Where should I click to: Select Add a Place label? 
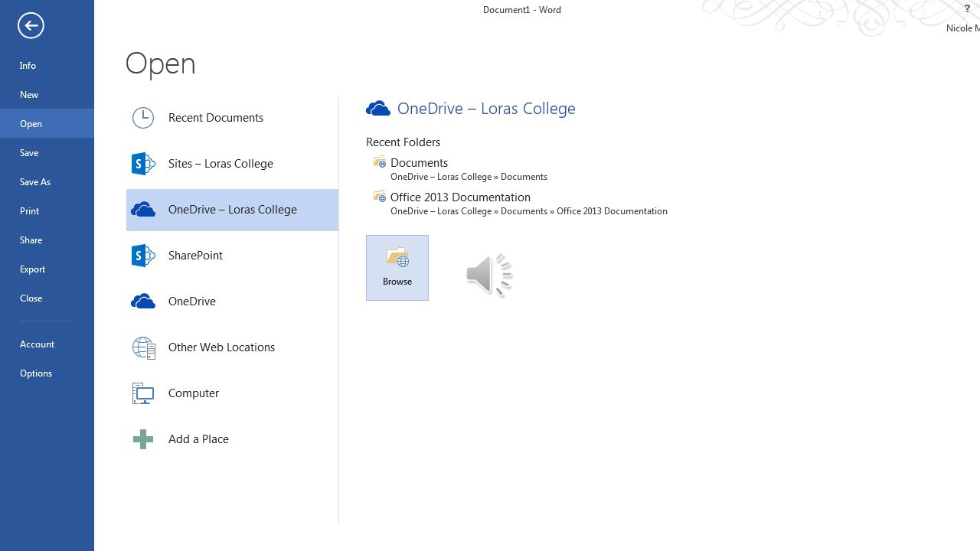198,439
